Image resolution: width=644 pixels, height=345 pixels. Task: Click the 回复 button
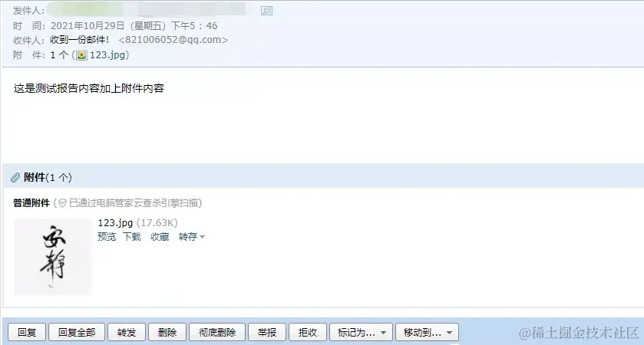(x=27, y=332)
